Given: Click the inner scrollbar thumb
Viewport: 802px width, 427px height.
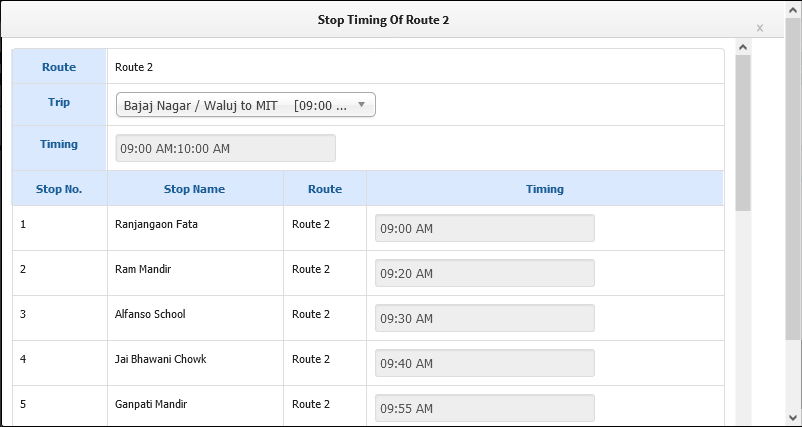Looking at the screenshot, I should 743,132.
